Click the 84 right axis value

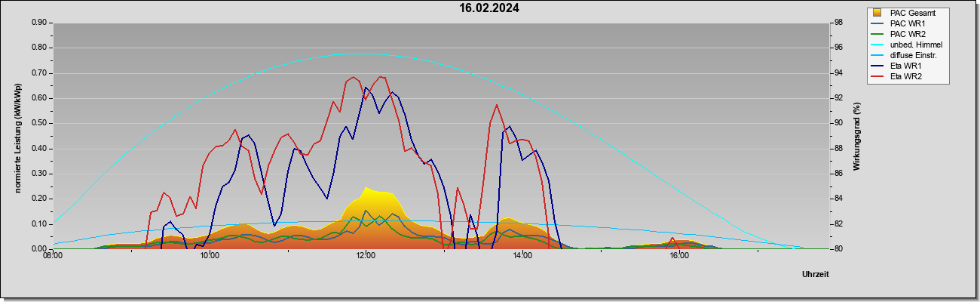[x=838, y=199]
